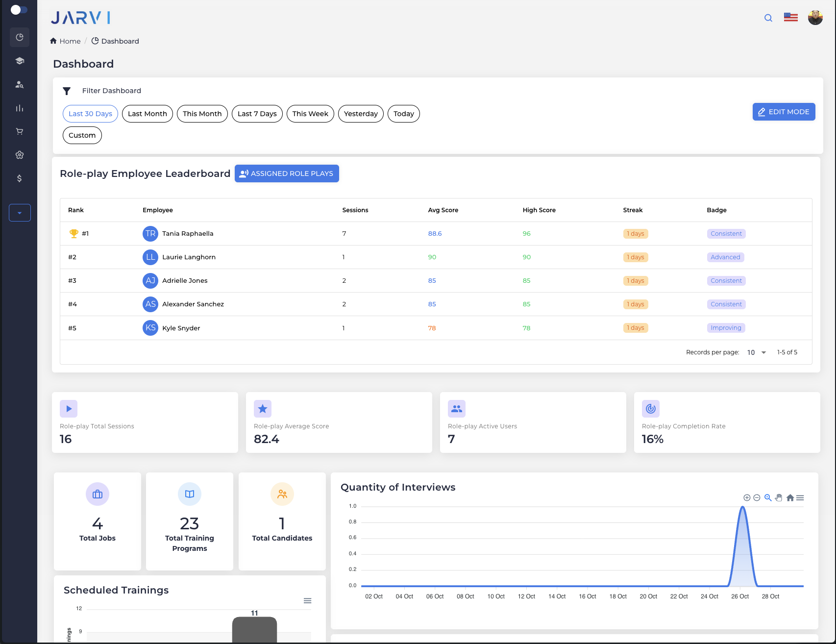This screenshot has width=836, height=644.
Task: Open ASSIGNED ROLE PLAYS
Action: click(287, 173)
